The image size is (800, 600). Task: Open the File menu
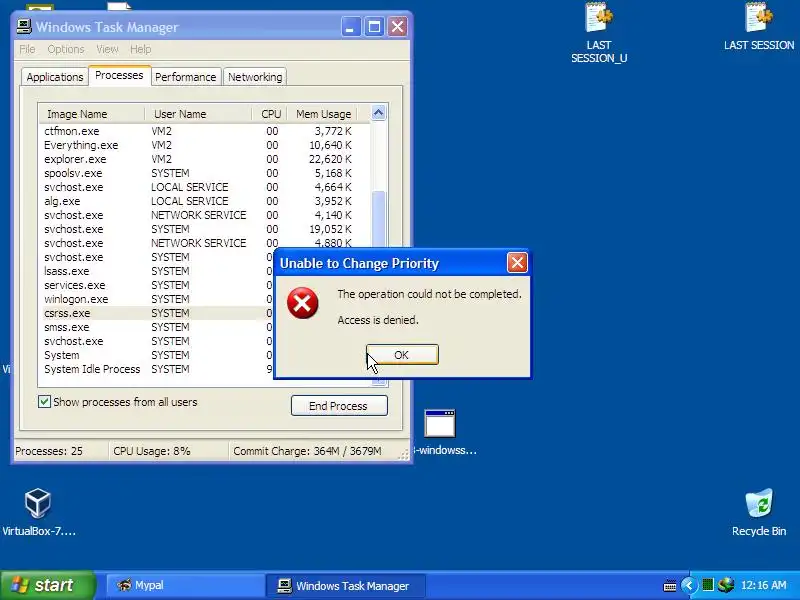(x=27, y=49)
